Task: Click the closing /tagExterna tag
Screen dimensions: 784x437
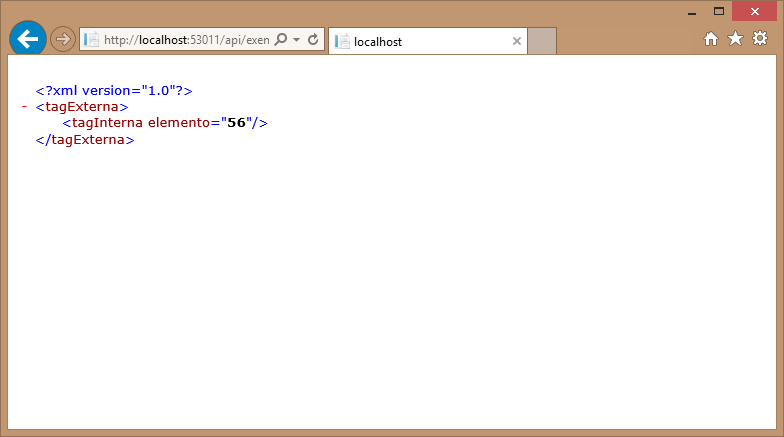Action: coord(85,140)
